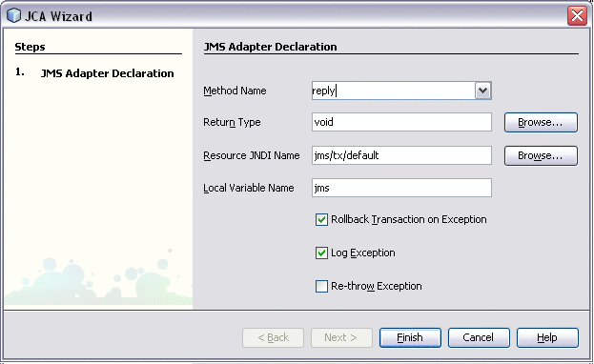This screenshot has width=594, height=364.
Task: Uncheck the Log Exception checkbox
Action: pyautogui.click(x=321, y=253)
